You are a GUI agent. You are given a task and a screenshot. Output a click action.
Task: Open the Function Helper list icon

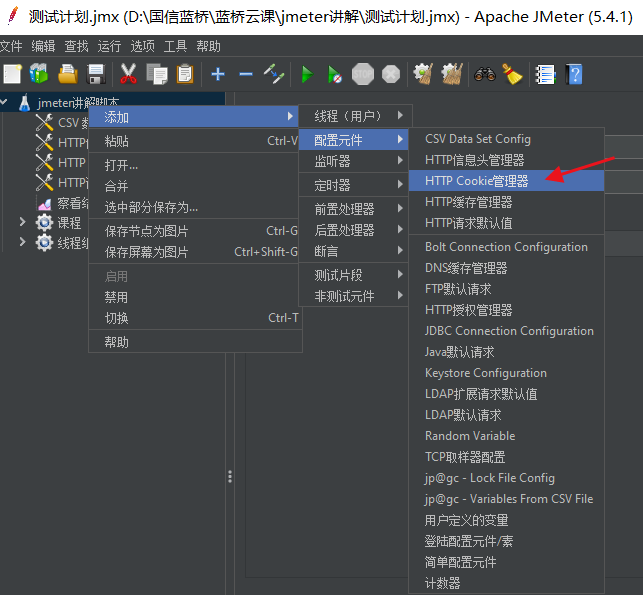545,75
